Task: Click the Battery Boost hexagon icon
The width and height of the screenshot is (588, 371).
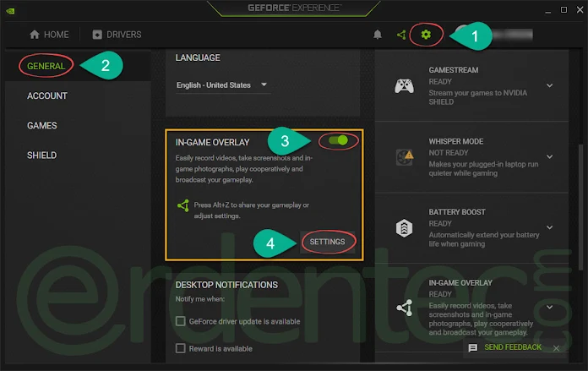Action: (404, 227)
